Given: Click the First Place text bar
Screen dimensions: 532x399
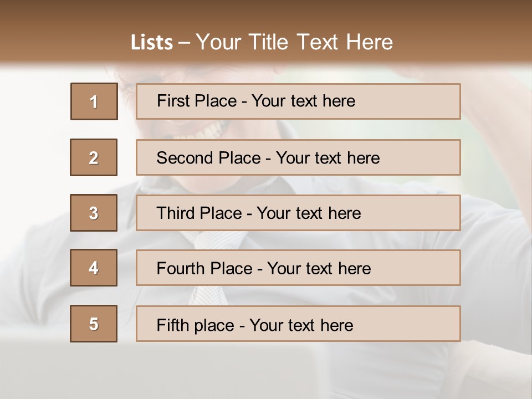Looking at the screenshot, I should 298,101.
